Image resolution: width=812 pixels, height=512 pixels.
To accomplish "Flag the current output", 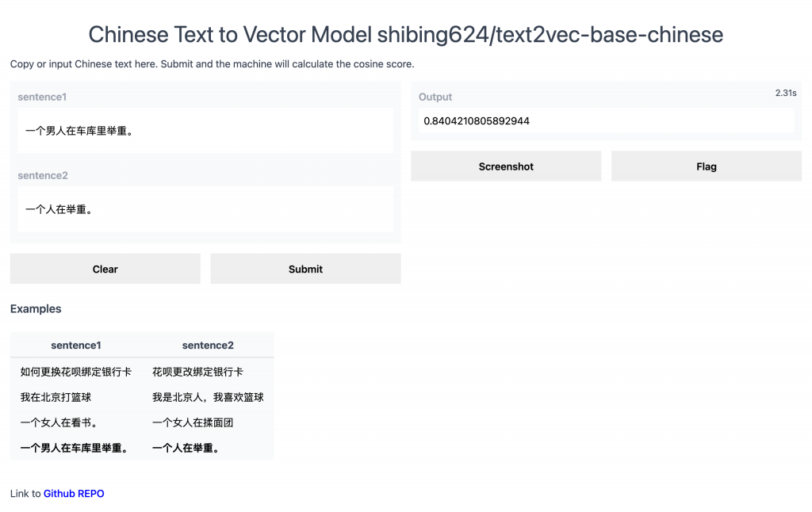I will coord(706,166).
